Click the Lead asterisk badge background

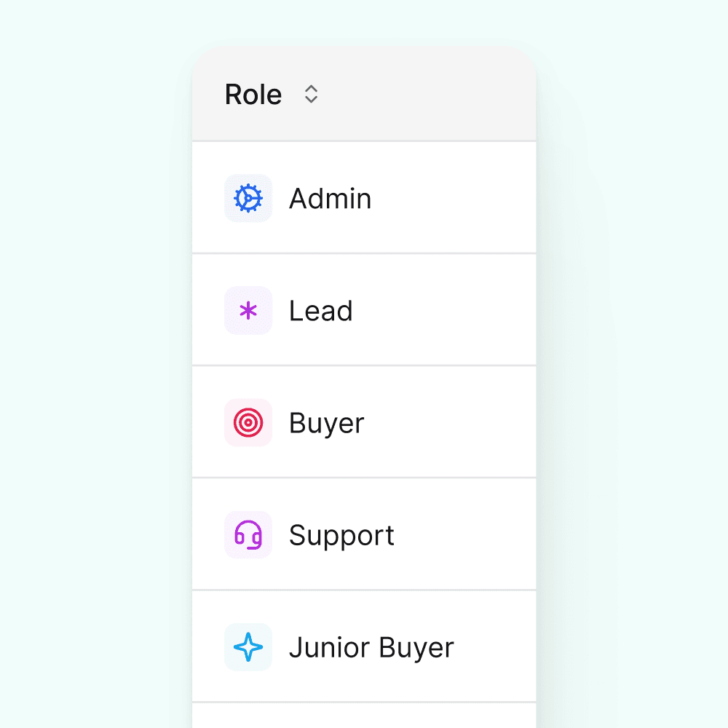point(248,310)
